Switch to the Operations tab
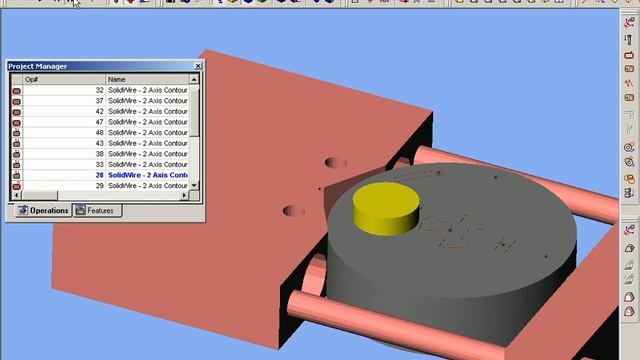 [43, 211]
